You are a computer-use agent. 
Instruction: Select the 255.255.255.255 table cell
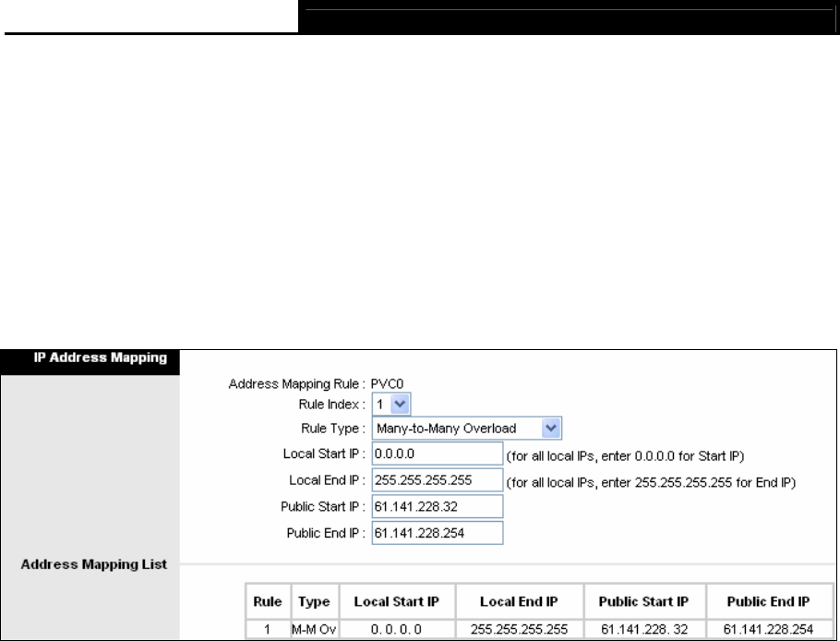click(519, 630)
